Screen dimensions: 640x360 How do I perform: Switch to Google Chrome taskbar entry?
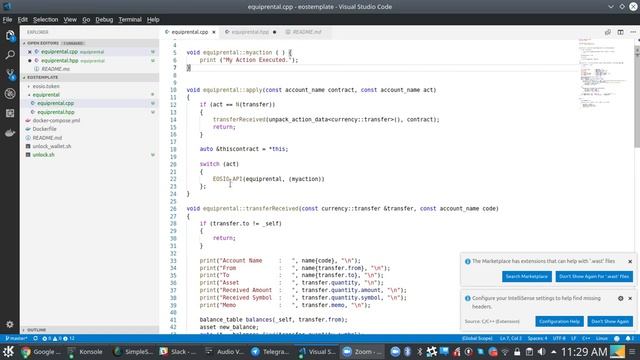(x=41, y=351)
